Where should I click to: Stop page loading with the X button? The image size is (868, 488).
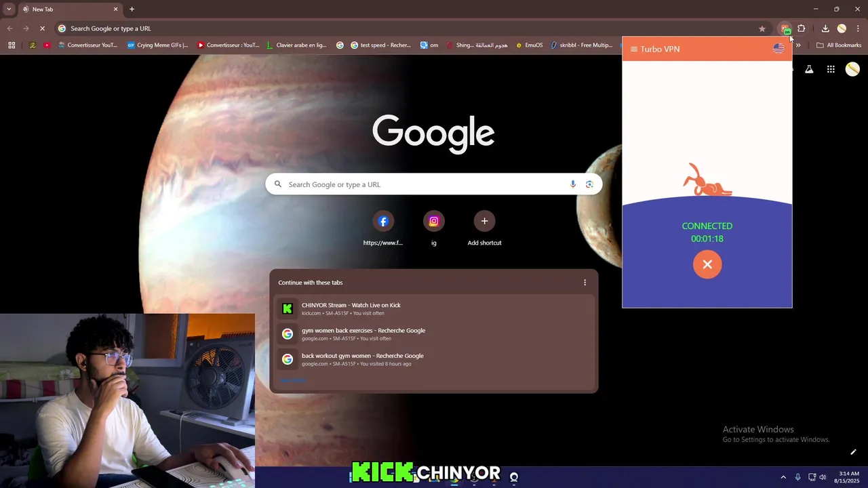pos(42,28)
